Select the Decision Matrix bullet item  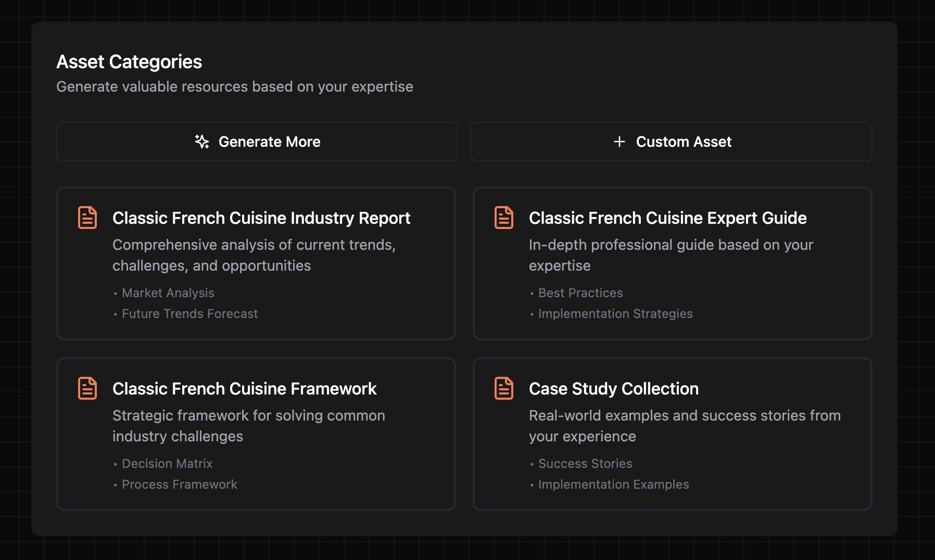tap(167, 464)
